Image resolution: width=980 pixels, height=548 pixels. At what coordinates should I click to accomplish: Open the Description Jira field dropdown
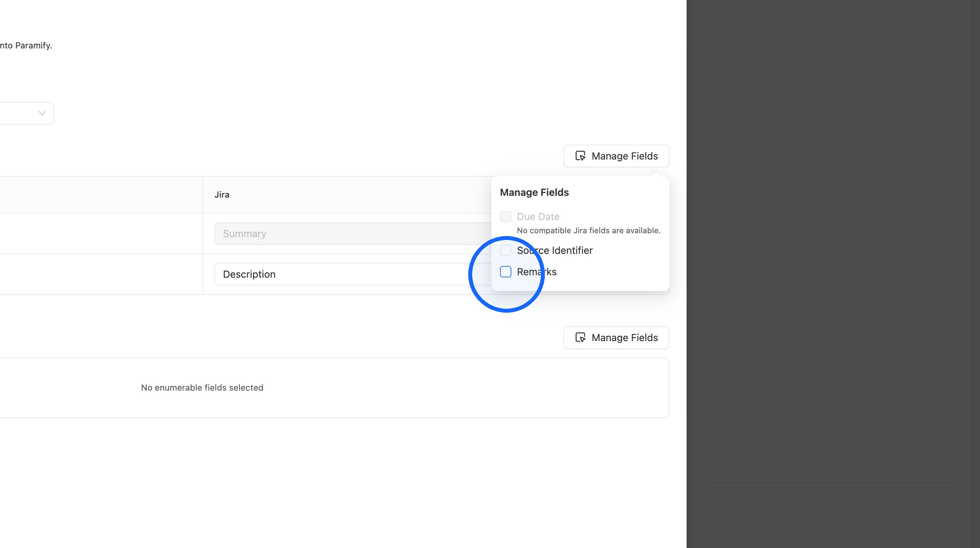353,274
